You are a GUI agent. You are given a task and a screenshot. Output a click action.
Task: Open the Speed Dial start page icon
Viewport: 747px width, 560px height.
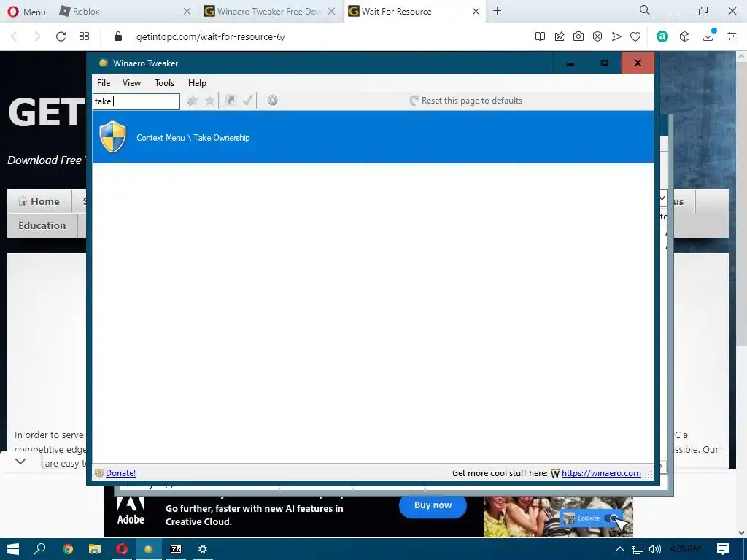pyautogui.click(x=85, y=36)
